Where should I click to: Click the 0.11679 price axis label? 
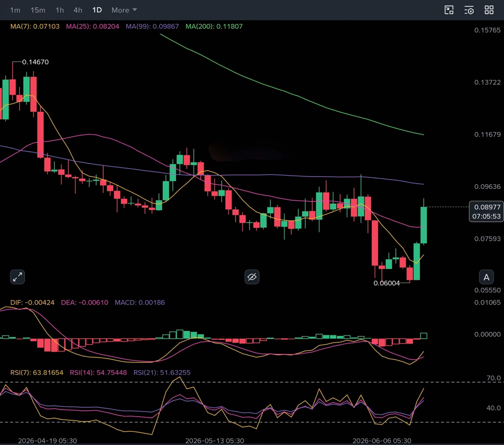[487, 134]
